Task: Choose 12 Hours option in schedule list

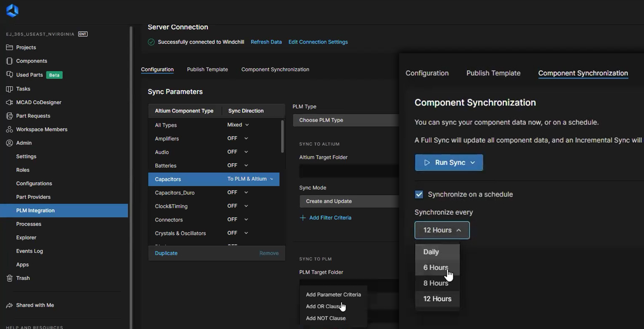Action: (x=437, y=299)
